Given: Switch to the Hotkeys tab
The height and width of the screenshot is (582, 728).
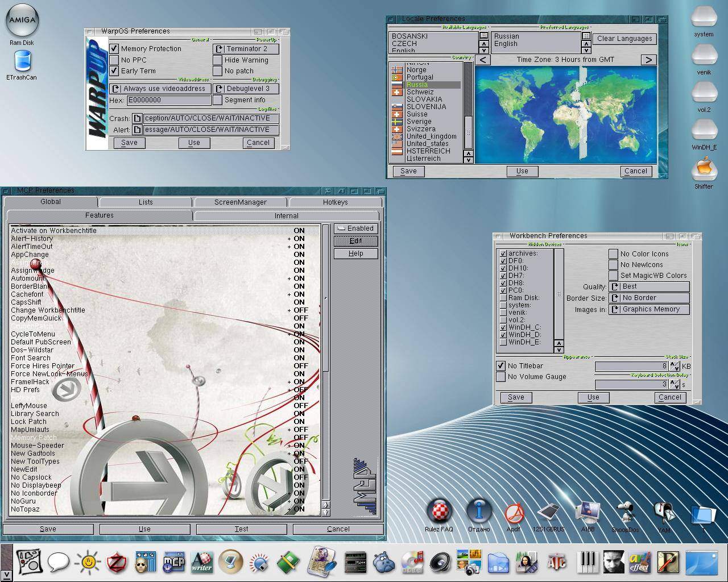Looking at the screenshot, I should [336, 202].
